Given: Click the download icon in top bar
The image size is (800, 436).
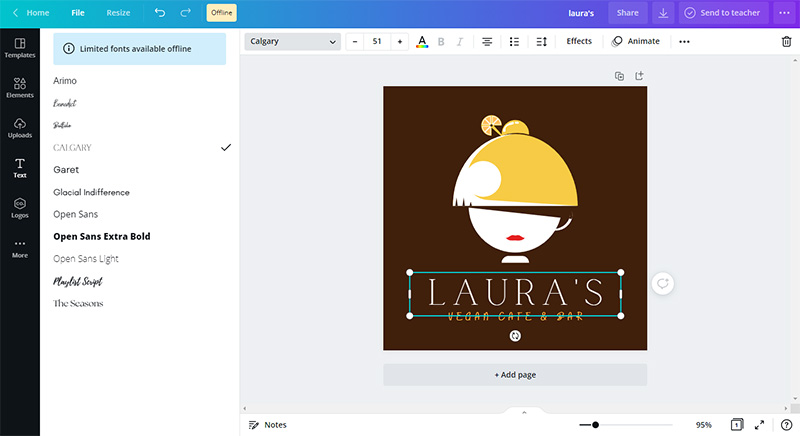Looking at the screenshot, I should tap(663, 13).
